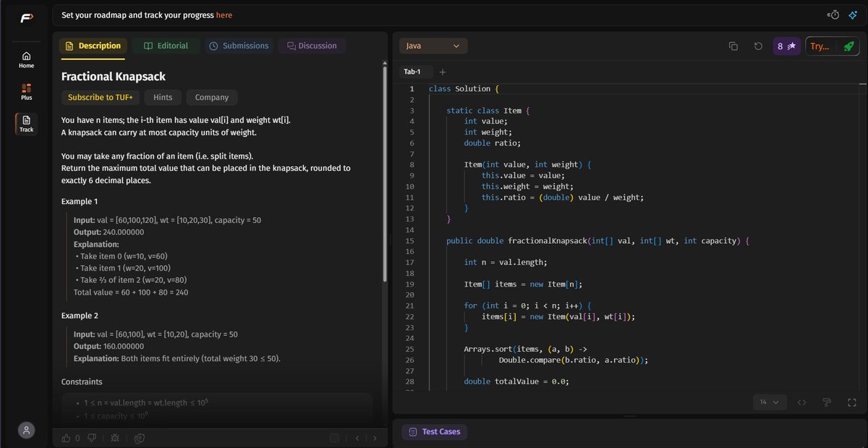Switch to the Description tab
868x448 pixels.
(x=93, y=46)
